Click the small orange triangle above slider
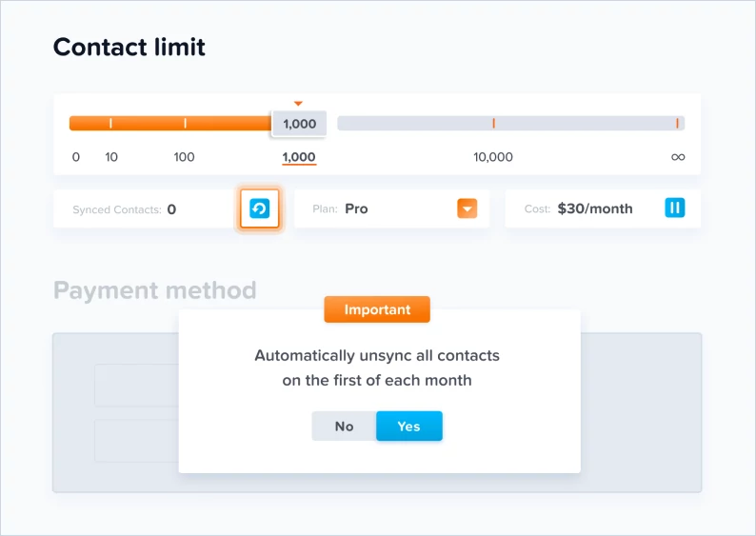 [298, 103]
